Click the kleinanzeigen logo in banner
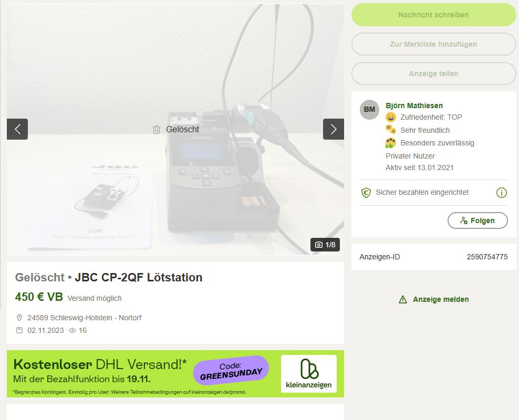This screenshot has width=519, height=420. (309, 374)
